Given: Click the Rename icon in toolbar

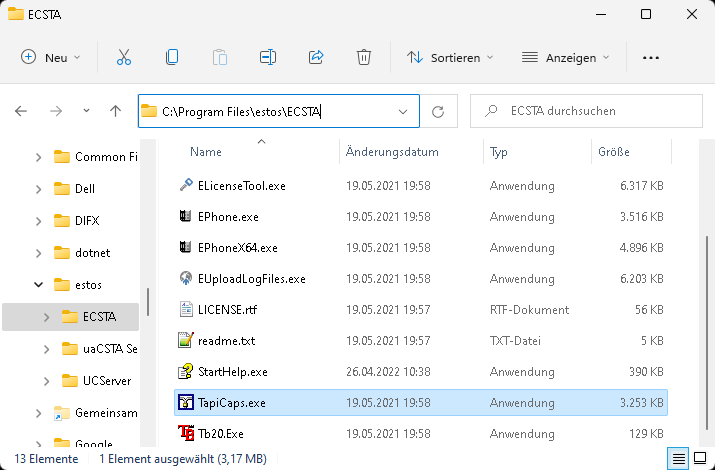Looking at the screenshot, I should [268, 58].
